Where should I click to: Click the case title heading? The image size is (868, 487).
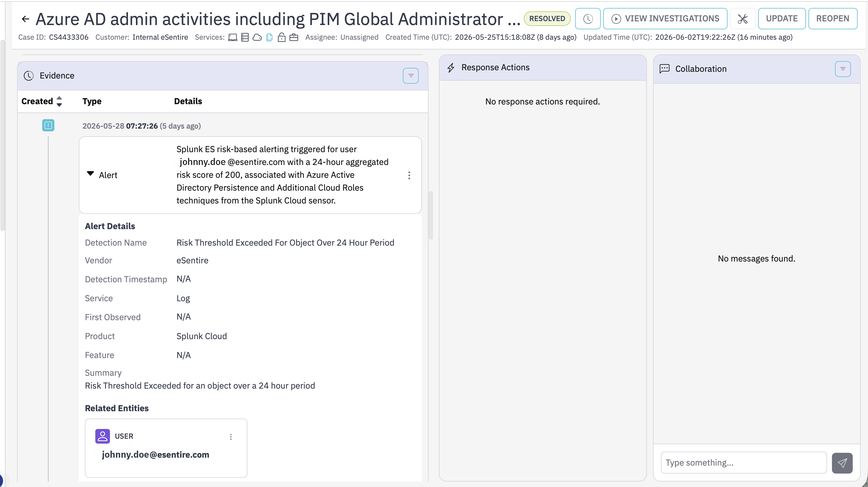pos(278,19)
